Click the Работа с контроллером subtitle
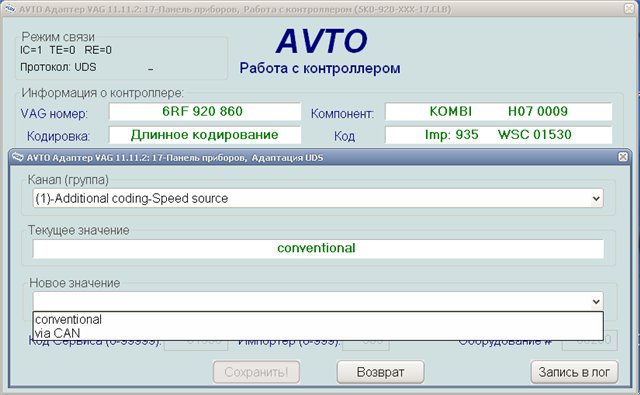The image size is (640, 395). [x=320, y=68]
